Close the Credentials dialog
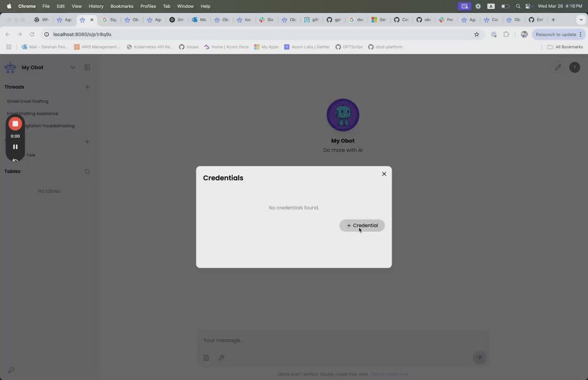 coord(384,174)
